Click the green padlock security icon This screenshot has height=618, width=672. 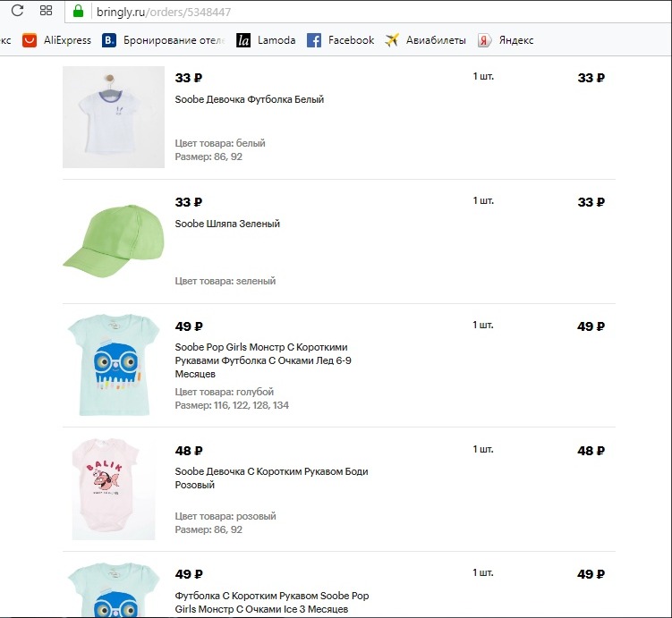78,11
